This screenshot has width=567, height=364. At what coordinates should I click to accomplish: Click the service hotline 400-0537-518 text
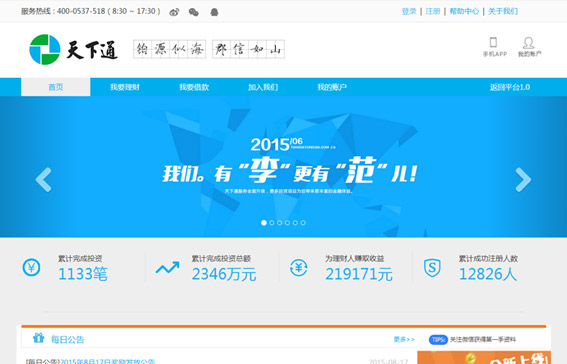91,12
